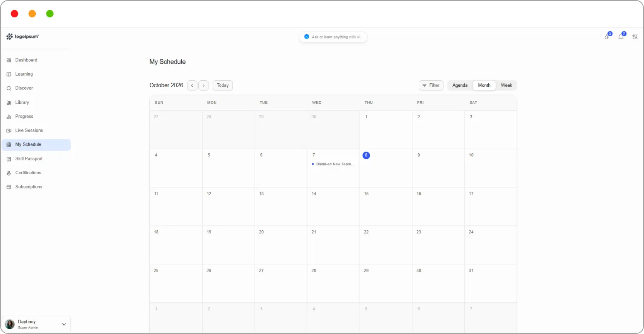Image resolution: width=644 pixels, height=334 pixels.
Task: Open the Live Sessions camera icon
Action: pyautogui.click(x=9, y=131)
